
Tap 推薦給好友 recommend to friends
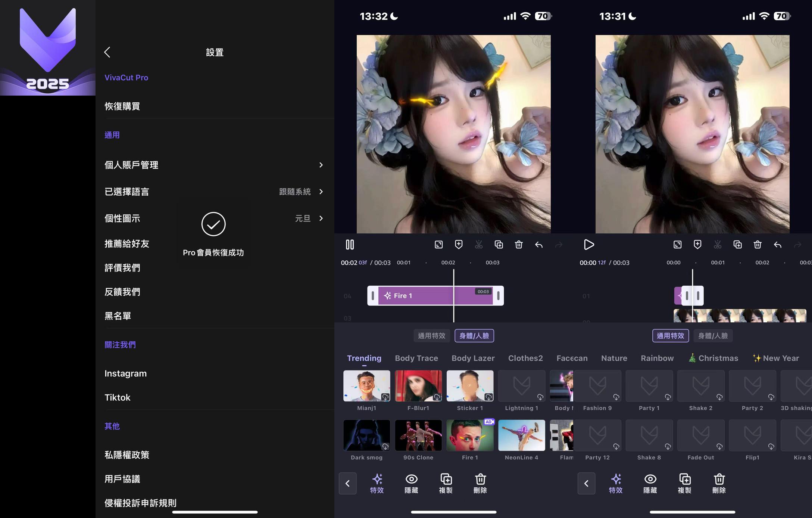coord(127,244)
